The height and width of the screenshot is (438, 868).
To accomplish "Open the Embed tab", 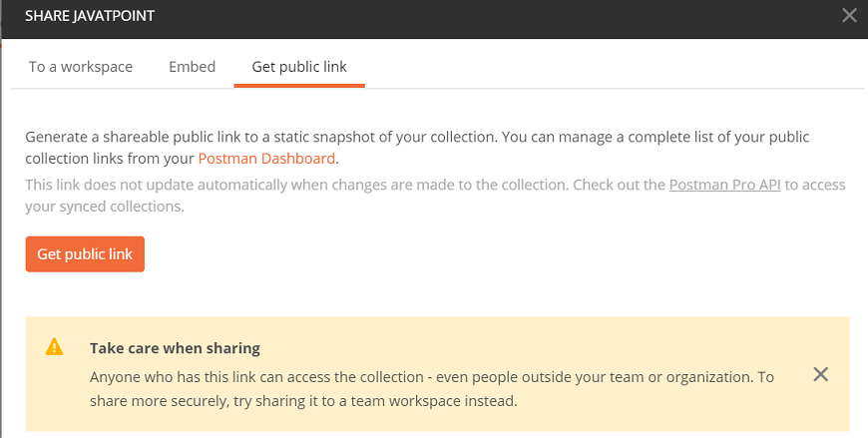I will click(x=193, y=67).
